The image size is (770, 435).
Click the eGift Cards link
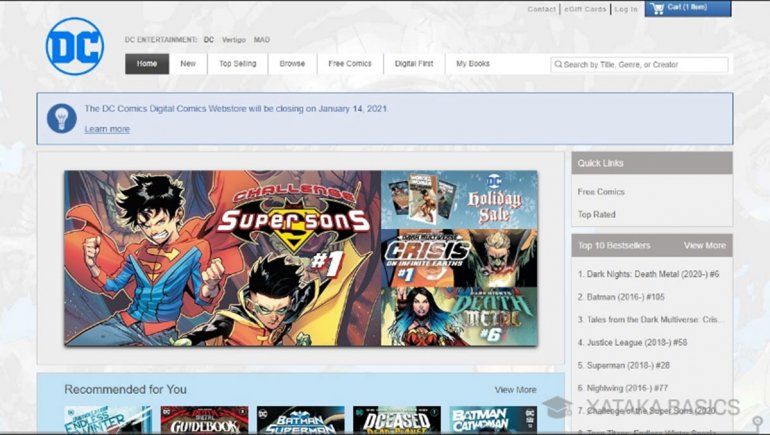tap(585, 9)
